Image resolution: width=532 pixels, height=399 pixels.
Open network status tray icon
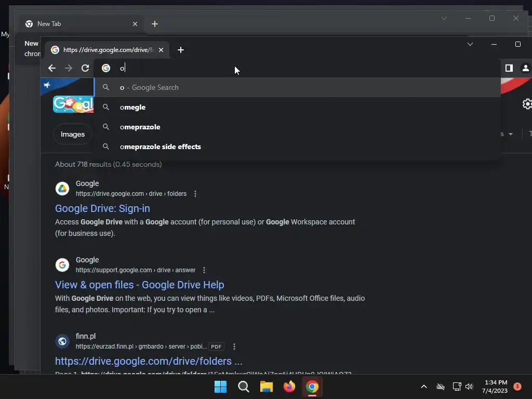click(457, 387)
